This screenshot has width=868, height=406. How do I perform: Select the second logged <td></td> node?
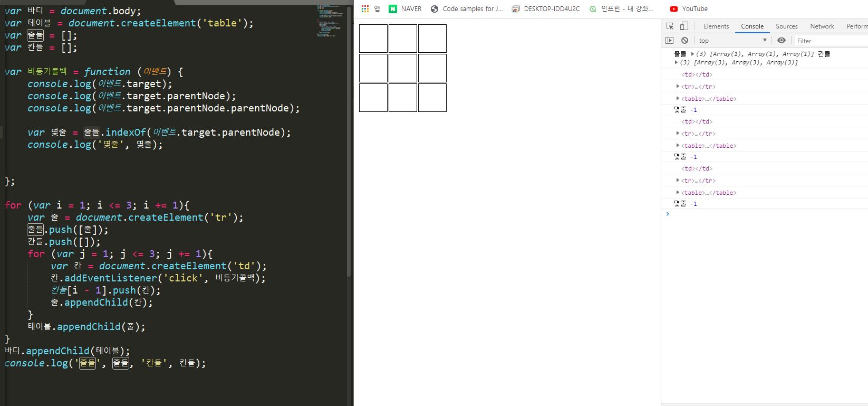pos(697,121)
